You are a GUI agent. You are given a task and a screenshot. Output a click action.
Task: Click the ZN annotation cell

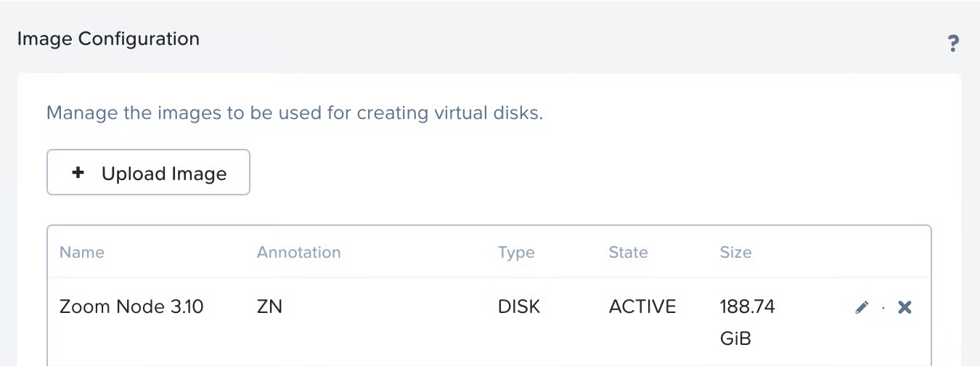coord(269,306)
